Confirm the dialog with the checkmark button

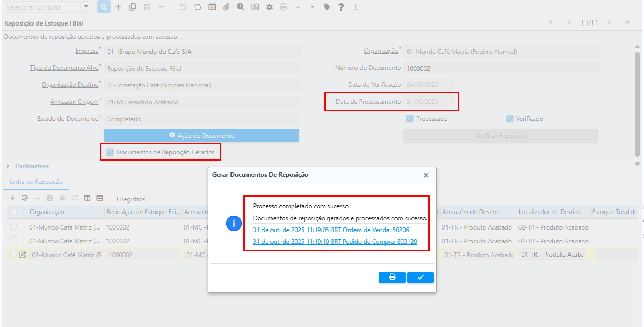click(420, 277)
